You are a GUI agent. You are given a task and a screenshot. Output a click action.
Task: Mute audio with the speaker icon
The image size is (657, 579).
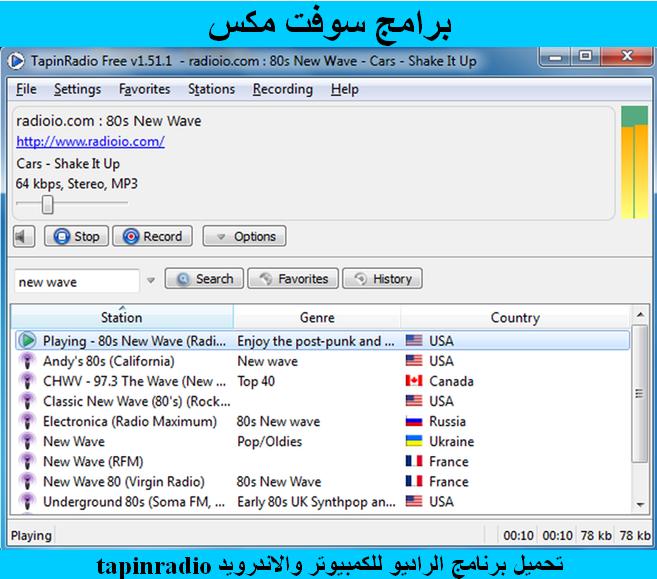24,237
